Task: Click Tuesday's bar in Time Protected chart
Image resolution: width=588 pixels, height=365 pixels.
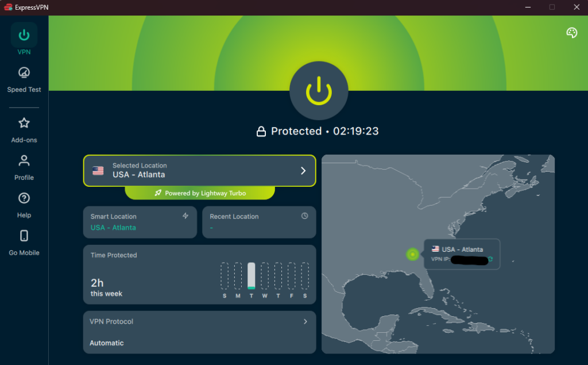Action: (250, 276)
